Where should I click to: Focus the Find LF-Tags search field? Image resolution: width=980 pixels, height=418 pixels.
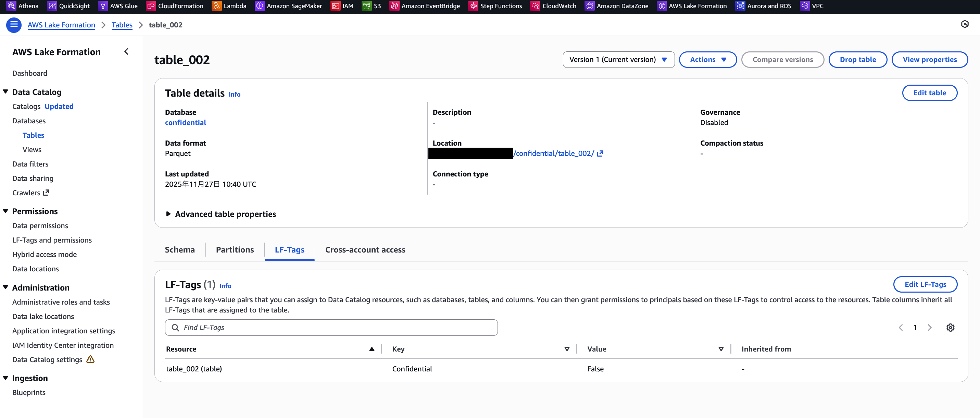coord(331,328)
